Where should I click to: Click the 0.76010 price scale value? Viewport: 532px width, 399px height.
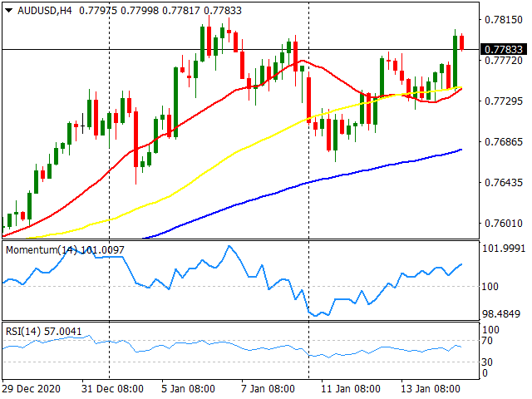click(502, 223)
